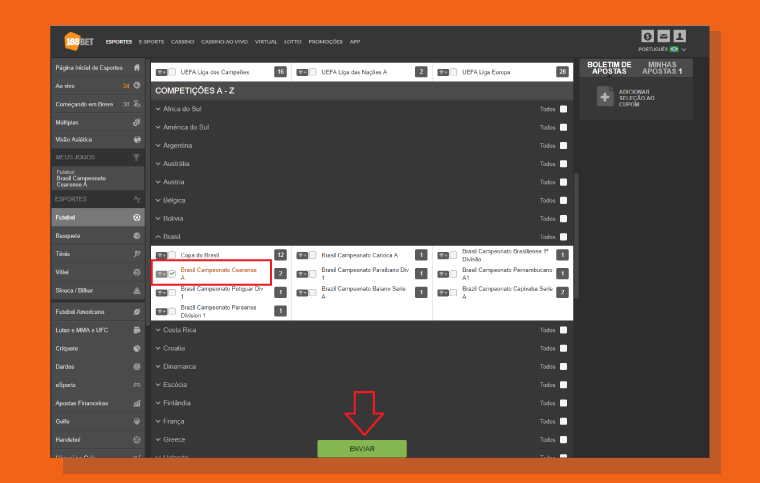
Task: Click the soccer ball icon beside Futebol
Action: (137, 218)
